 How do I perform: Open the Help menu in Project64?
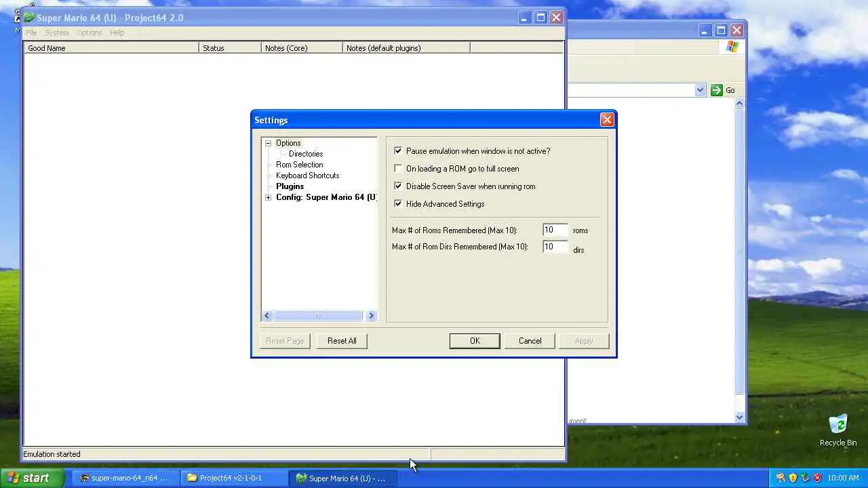coord(117,33)
